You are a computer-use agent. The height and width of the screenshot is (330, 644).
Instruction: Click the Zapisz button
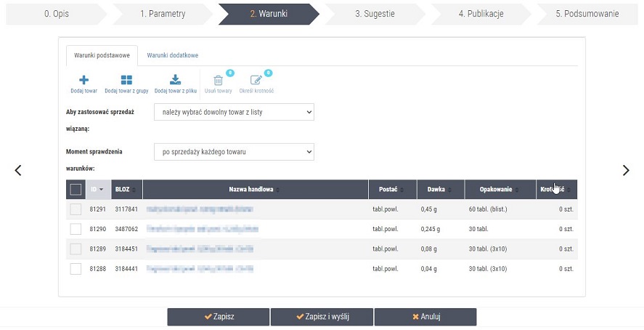tap(219, 317)
